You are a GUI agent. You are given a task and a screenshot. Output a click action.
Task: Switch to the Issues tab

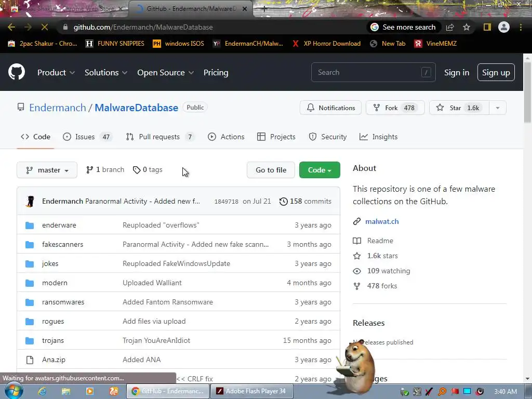tap(87, 137)
